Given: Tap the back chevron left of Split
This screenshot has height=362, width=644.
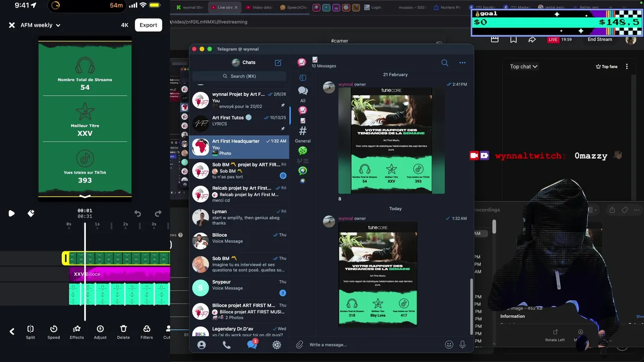Looking at the screenshot, I should coord(12,331).
